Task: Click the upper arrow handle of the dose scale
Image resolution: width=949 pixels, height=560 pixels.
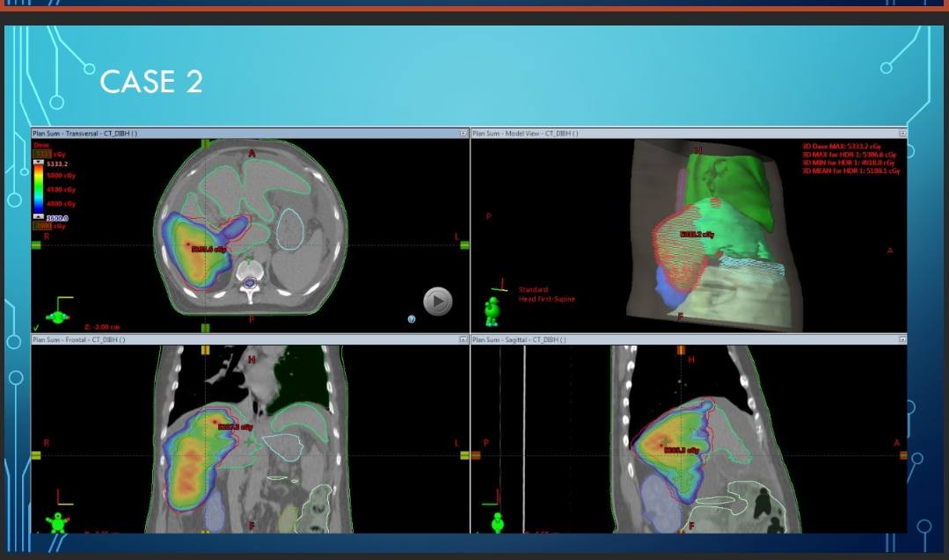Action: [38, 162]
